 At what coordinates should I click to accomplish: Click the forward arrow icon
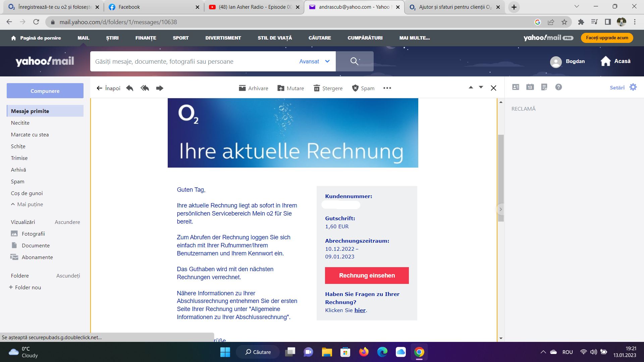tap(160, 88)
